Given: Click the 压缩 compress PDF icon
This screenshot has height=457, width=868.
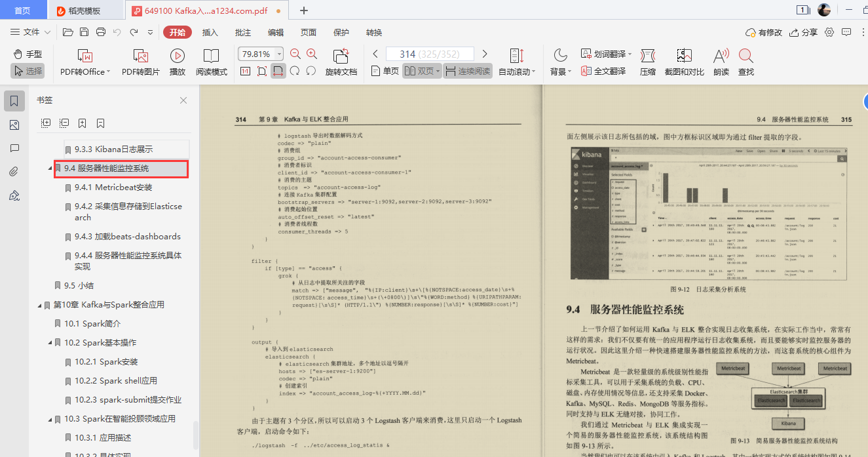Looking at the screenshot, I should click(647, 62).
